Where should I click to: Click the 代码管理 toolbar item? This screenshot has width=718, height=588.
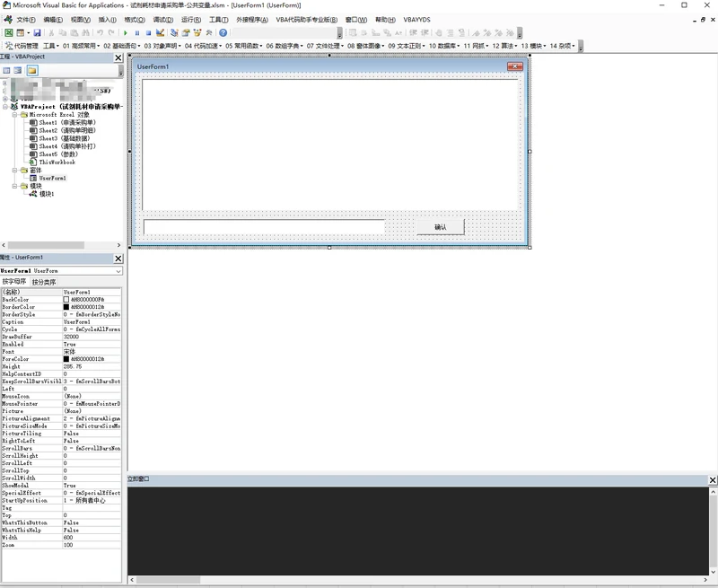[x=22, y=46]
